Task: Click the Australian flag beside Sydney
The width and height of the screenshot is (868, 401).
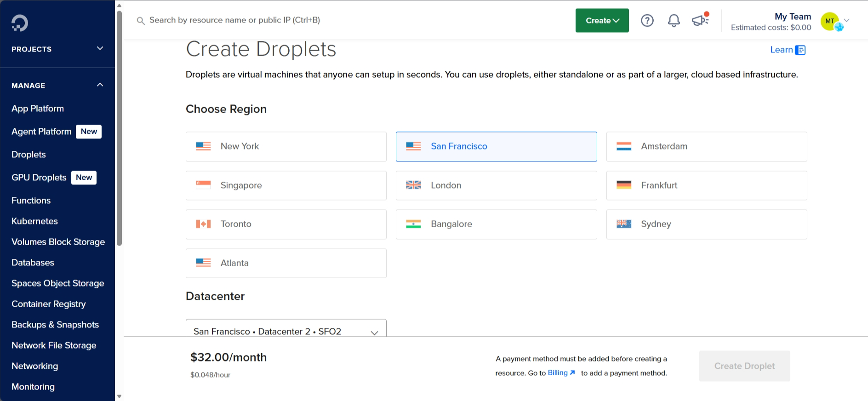Action: pyautogui.click(x=624, y=224)
